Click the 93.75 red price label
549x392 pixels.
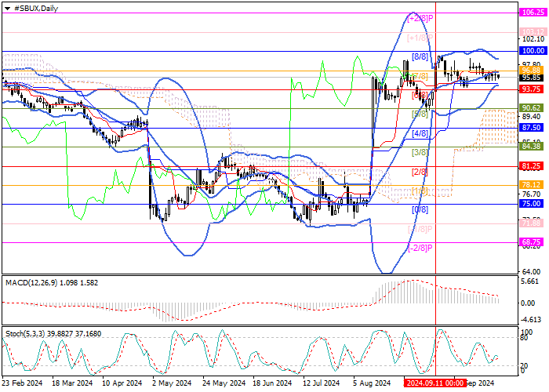pyautogui.click(x=532, y=89)
